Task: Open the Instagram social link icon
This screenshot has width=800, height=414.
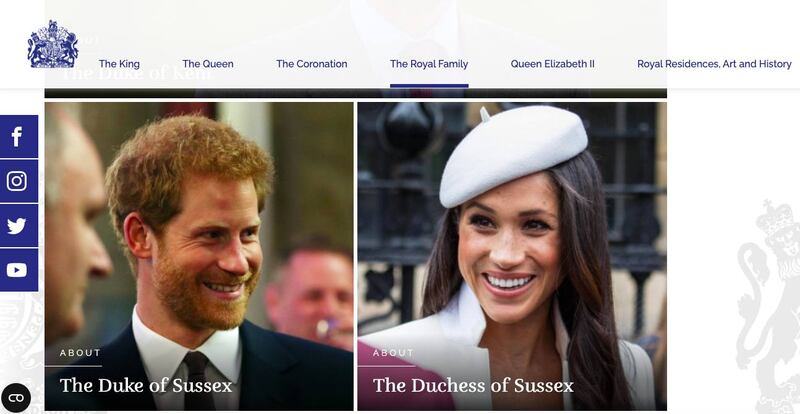Action: (18, 181)
